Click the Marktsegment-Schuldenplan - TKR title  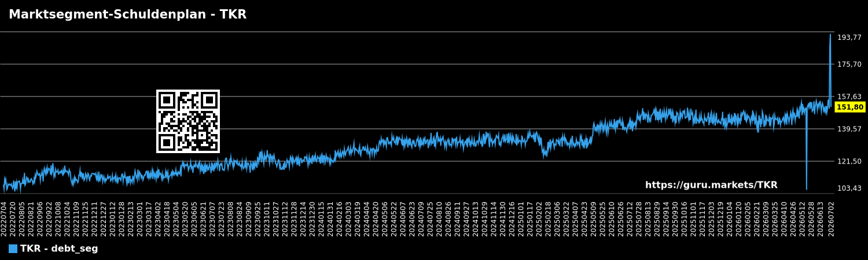pyautogui.click(x=127, y=14)
